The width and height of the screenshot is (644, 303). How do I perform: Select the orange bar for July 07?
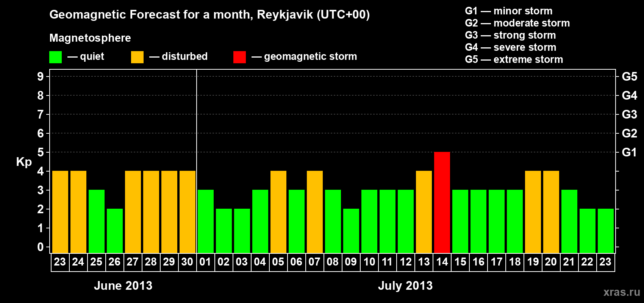click(x=315, y=212)
